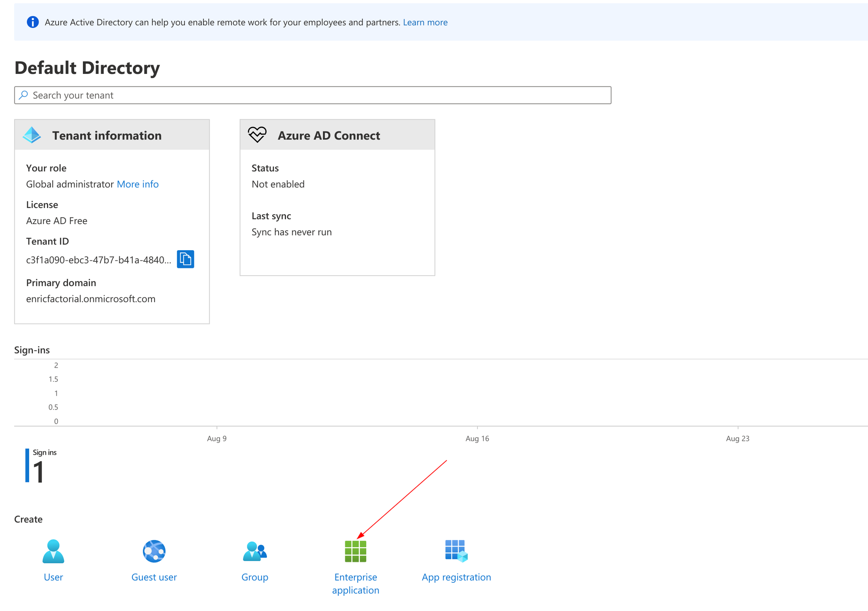This screenshot has height=611, width=868.
Task: Click the Default Directory heading
Action: [x=87, y=68]
